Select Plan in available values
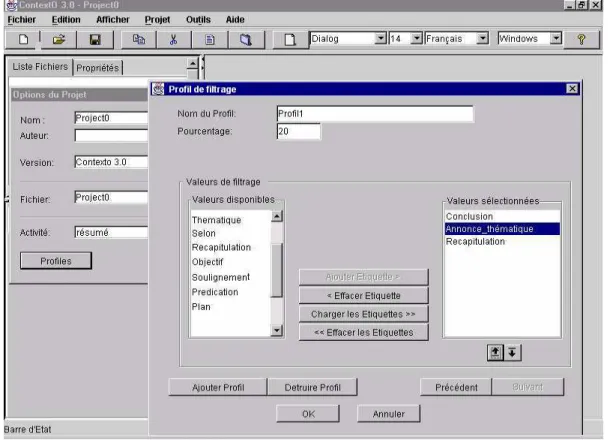This screenshot has height=440, width=610. point(201,307)
